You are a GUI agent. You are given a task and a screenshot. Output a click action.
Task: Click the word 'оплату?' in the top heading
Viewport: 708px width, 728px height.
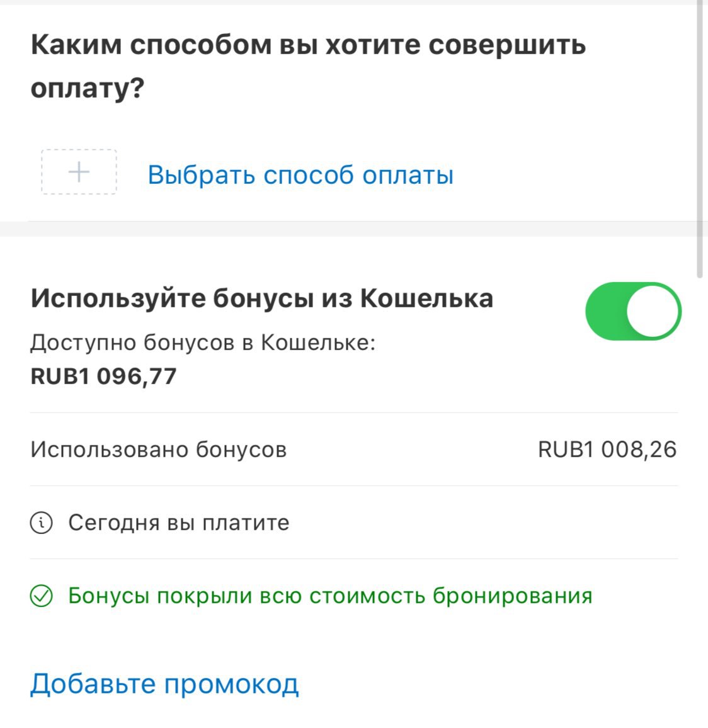88,88
